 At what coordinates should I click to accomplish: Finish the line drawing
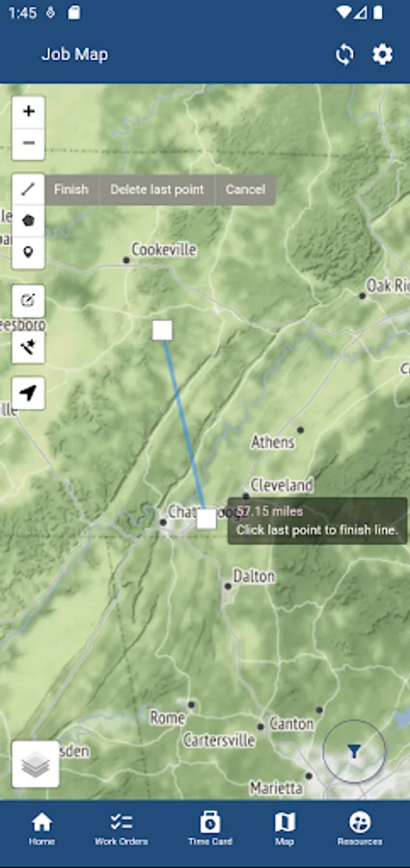[x=71, y=190]
